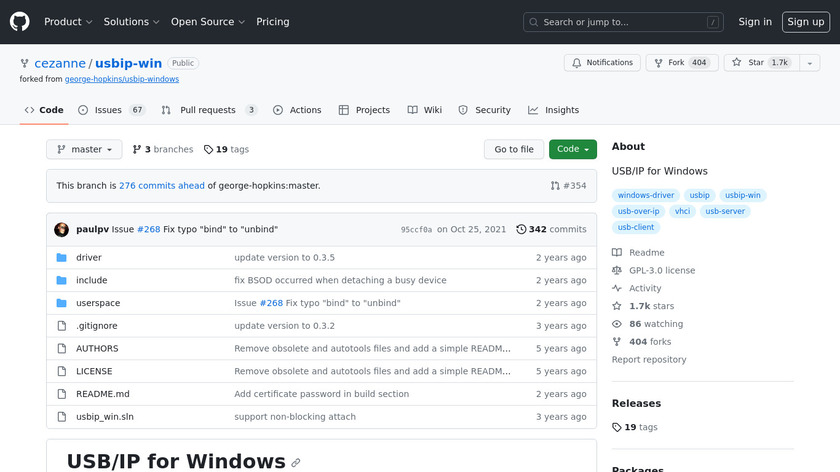The width and height of the screenshot is (840, 472).
Task: Switch to the Issues tab
Action: (111, 110)
